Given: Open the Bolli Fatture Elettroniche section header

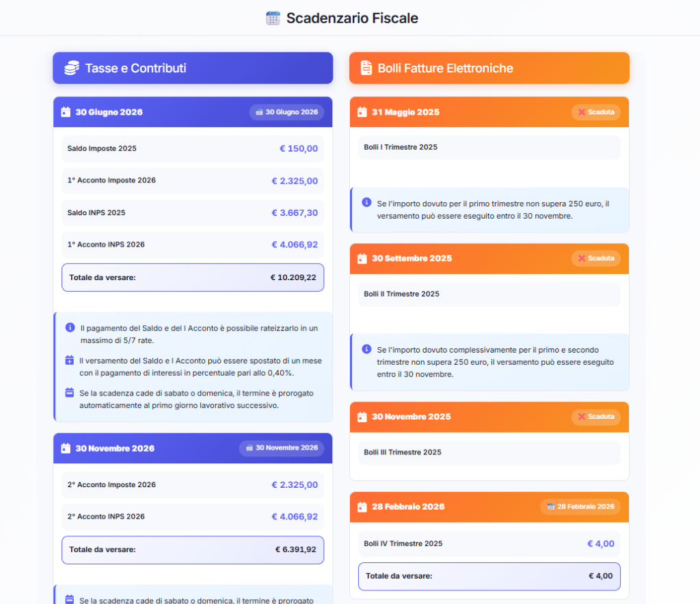Looking at the screenshot, I should [x=489, y=68].
